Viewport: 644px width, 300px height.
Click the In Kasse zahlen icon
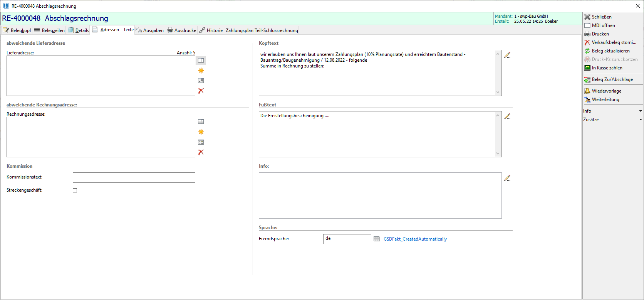[x=587, y=68]
